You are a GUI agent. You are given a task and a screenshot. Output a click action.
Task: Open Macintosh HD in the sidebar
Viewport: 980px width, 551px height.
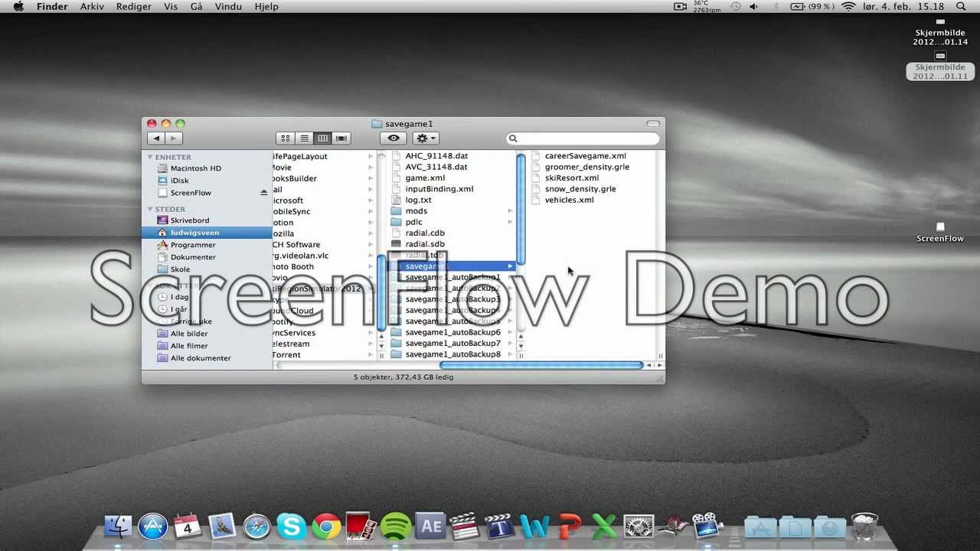(x=195, y=168)
